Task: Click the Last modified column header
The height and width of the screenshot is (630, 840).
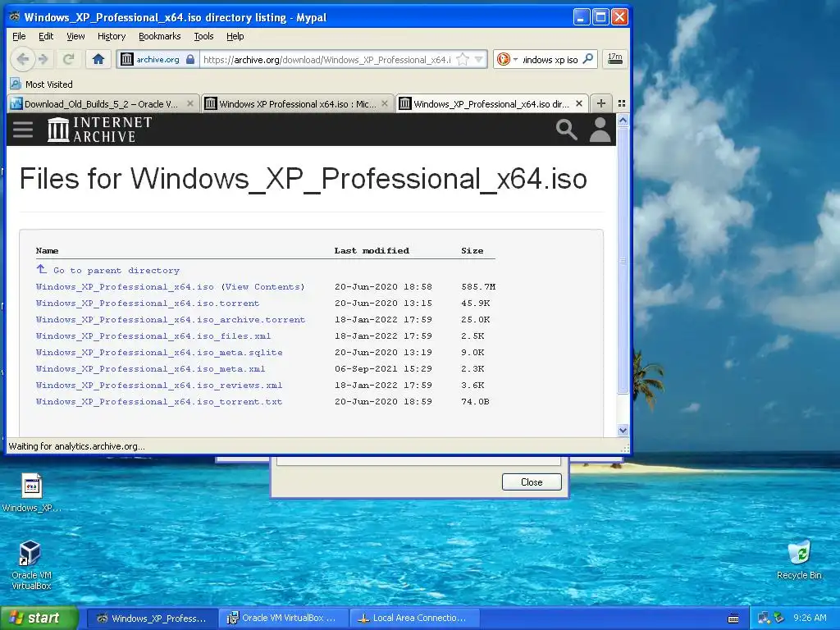Action: [x=372, y=250]
